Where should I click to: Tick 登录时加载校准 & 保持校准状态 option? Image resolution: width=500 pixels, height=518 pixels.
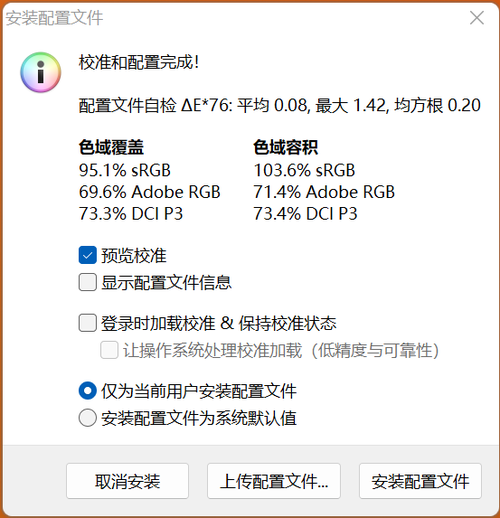point(88,323)
